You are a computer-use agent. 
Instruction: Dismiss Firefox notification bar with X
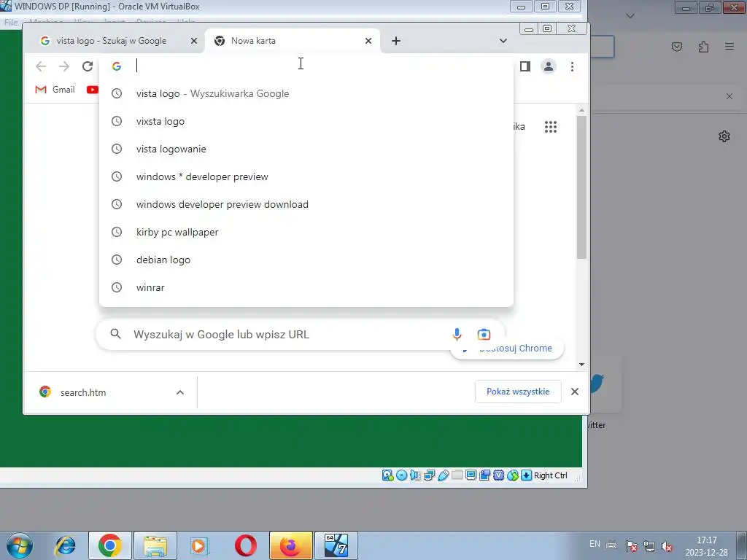[729, 96]
